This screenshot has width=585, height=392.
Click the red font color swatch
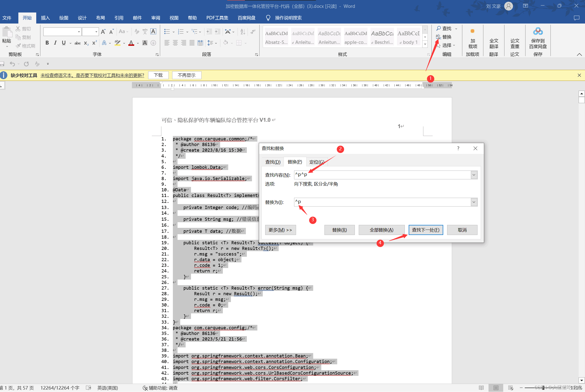[131, 43]
